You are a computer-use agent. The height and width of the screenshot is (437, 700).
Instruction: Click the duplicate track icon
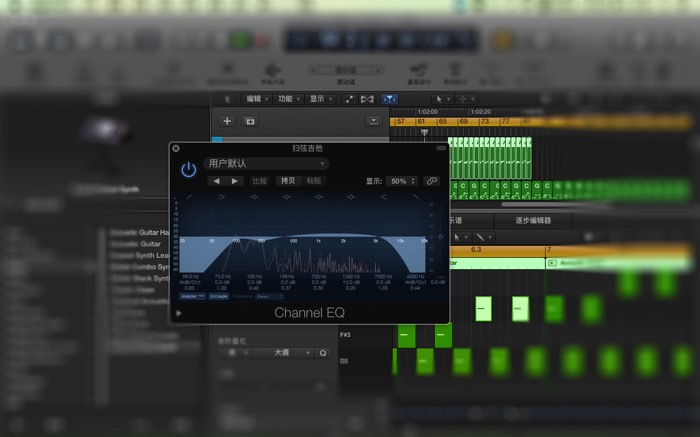[x=250, y=121]
